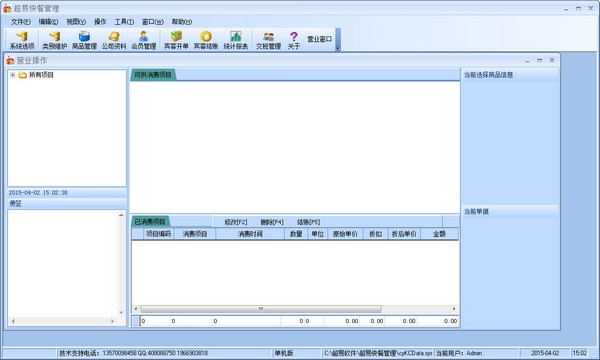The height and width of the screenshot is (360, 600).
Task: Click 宾客开单 (Guest Order) toolbar icon
Action: (x=176, y=40)
